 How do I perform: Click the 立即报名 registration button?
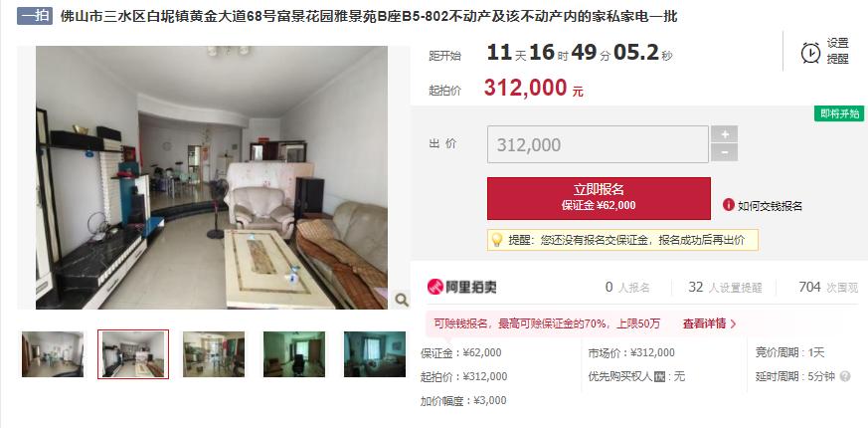(599, 198)
